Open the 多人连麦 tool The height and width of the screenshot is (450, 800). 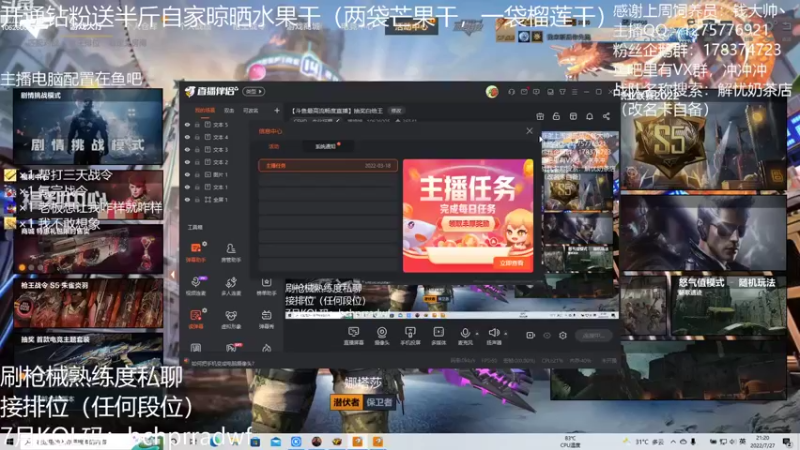point(231,286)
